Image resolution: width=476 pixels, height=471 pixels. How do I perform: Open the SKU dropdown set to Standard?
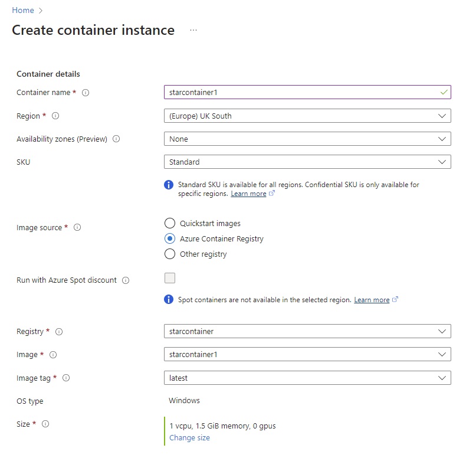pyautogui.click(x=307, y=162)
